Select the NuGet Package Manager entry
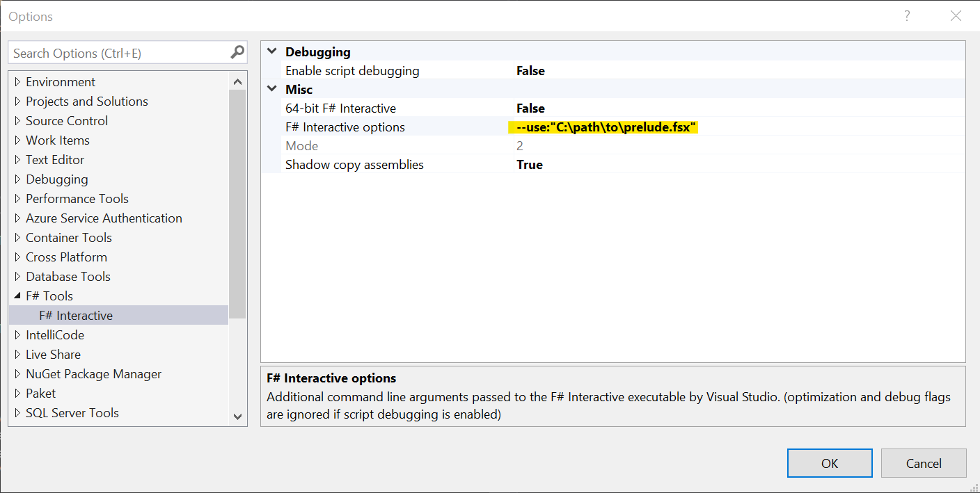Screen dimensions: 980x493 pos(93,374)
